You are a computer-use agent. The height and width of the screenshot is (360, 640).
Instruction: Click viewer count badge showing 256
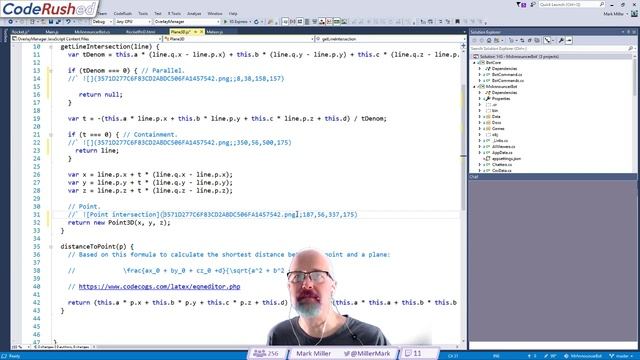(266, 353)
